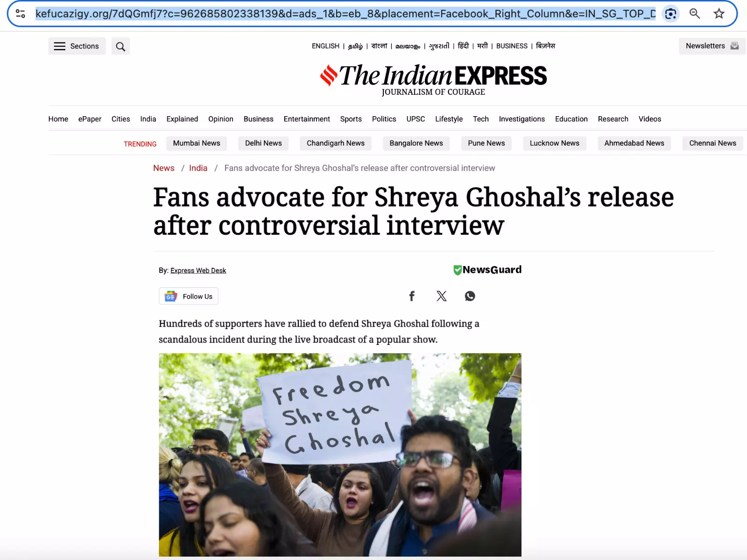Expand the Sections hamburger menu
The height and width of the screenshot is (560, 747).
tap(77, 46)
